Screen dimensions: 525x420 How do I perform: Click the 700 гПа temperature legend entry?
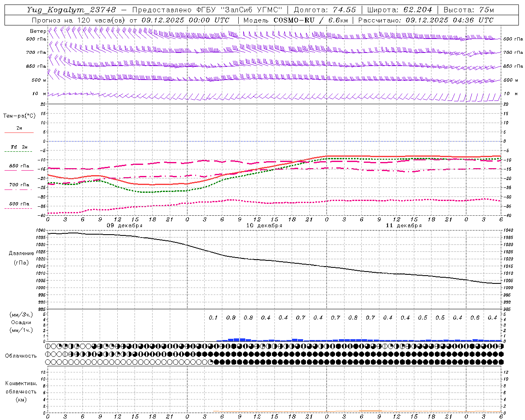[x=19, y=185]
